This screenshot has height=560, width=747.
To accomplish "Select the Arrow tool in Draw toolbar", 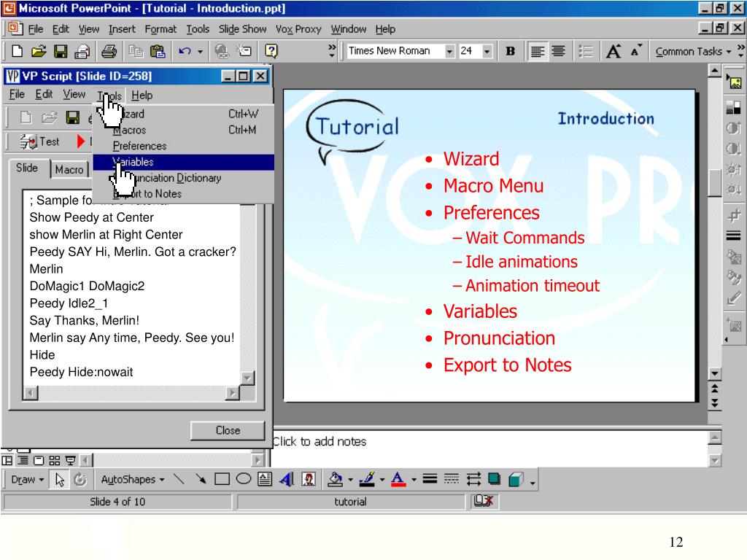I will point(201,479).
